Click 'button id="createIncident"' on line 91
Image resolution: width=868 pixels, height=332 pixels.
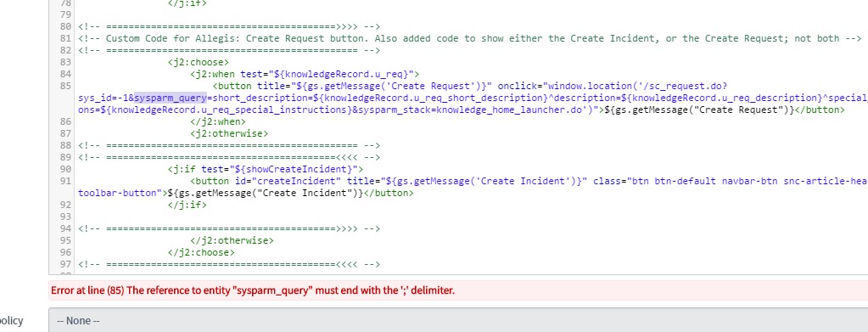(x=268, y=181)
